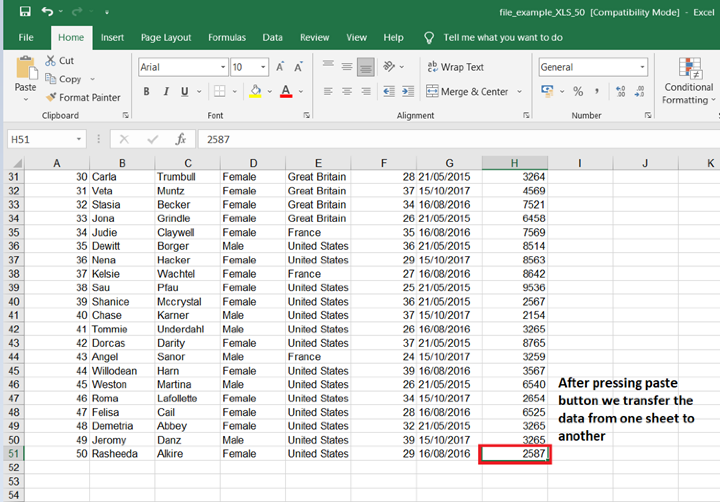The width and height of the screenshot is (720, 502).
Task: Click the Undo arrow icon
Action: [x=47, y=13]
